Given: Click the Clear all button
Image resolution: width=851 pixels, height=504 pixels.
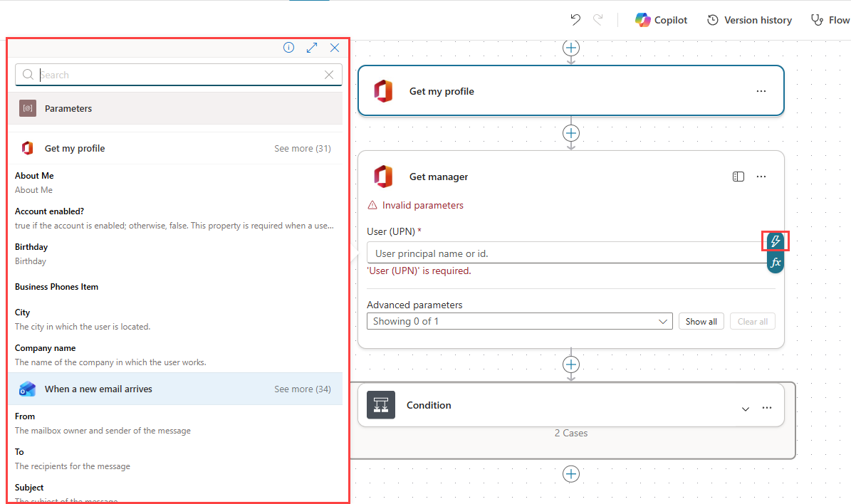Looking at the screenshot, I should 753,321.
